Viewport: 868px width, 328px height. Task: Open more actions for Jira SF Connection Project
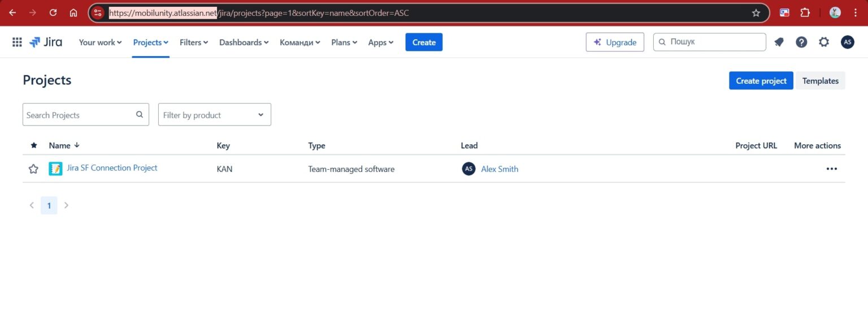[x=831, y=168]
